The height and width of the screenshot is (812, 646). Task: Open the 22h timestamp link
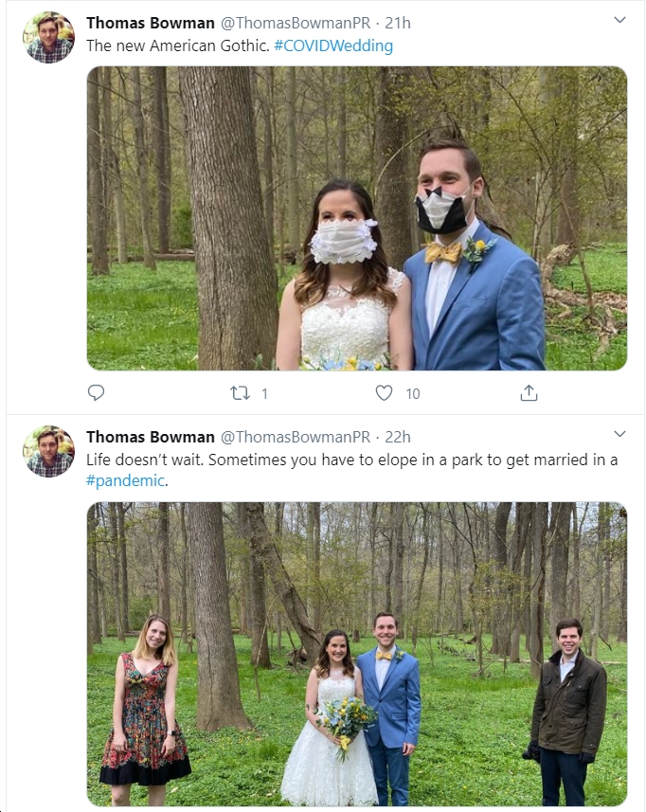(x=398, y=437)
